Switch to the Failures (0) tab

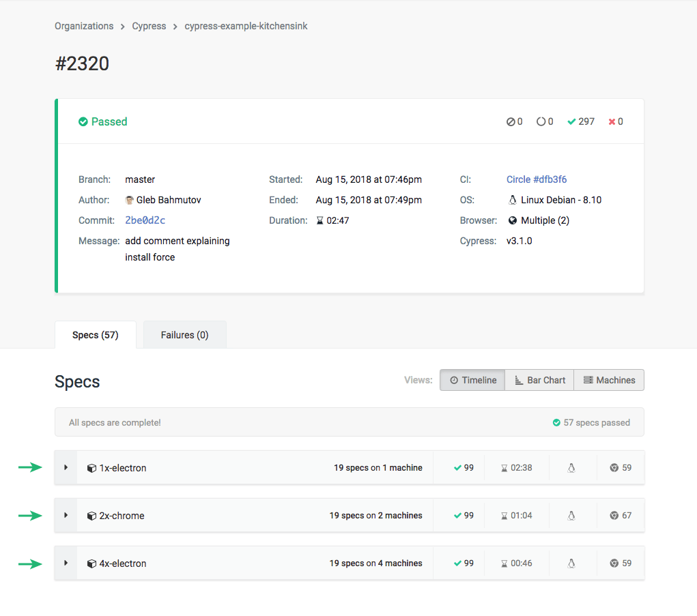click(184, 334)
